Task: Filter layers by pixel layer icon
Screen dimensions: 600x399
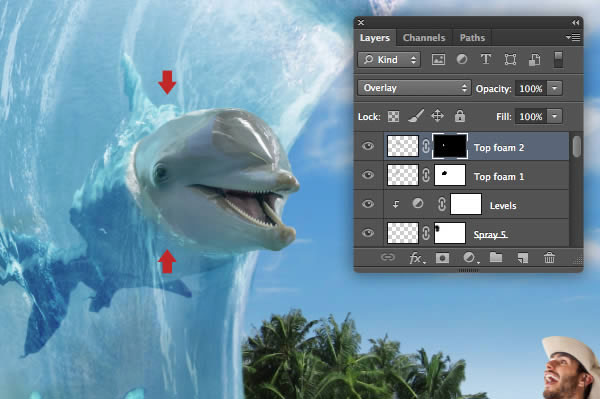Action: click(x=438, y=59)
